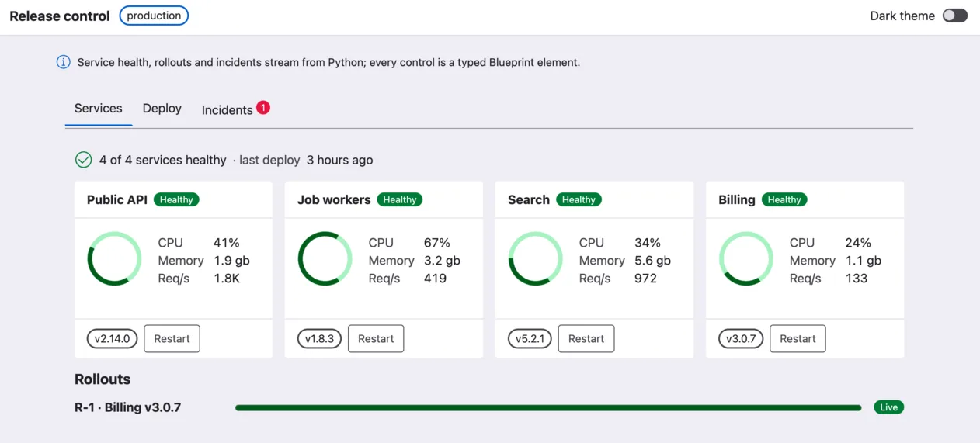Click the v5.2.1 version tag
980x443 pixels.
pos(530,339)
